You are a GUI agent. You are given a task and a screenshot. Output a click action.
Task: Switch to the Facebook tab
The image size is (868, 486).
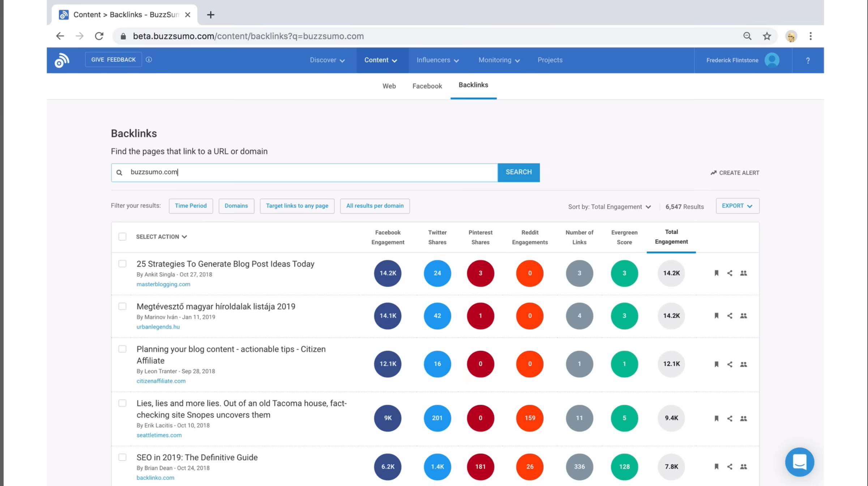tap(427, 86)
